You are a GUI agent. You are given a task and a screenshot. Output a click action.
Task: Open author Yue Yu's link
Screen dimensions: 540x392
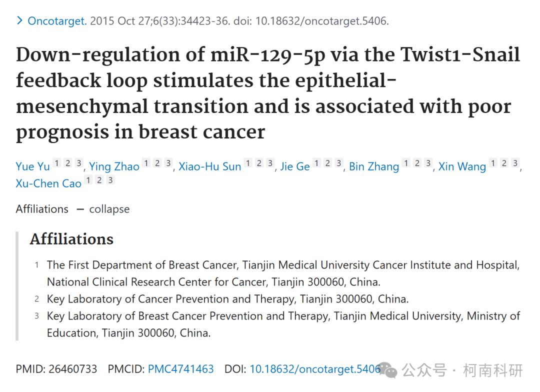[x=32, y=166]
